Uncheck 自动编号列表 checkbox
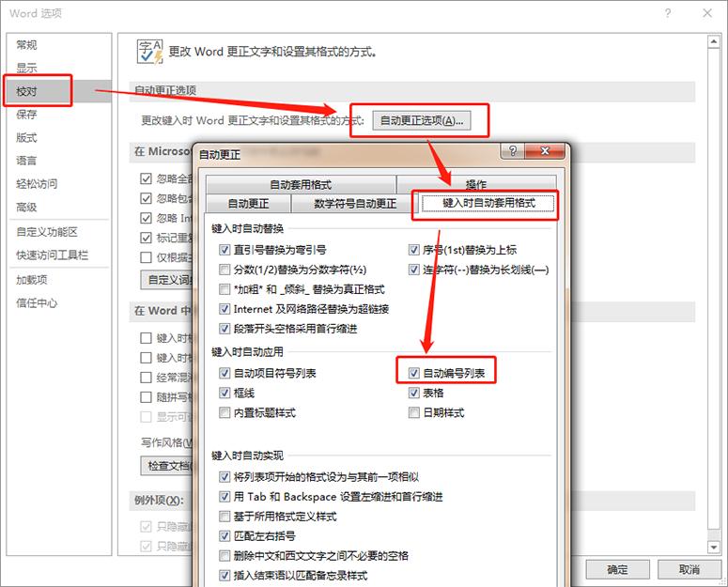This screenshot has width=728, height=587. (414, 373)
